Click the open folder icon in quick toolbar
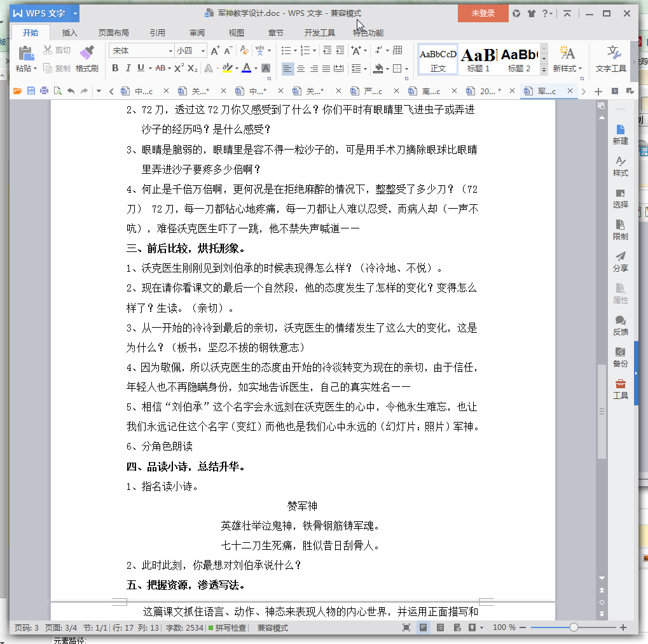This screenshot has height=644, width=648. click(17, 91)
